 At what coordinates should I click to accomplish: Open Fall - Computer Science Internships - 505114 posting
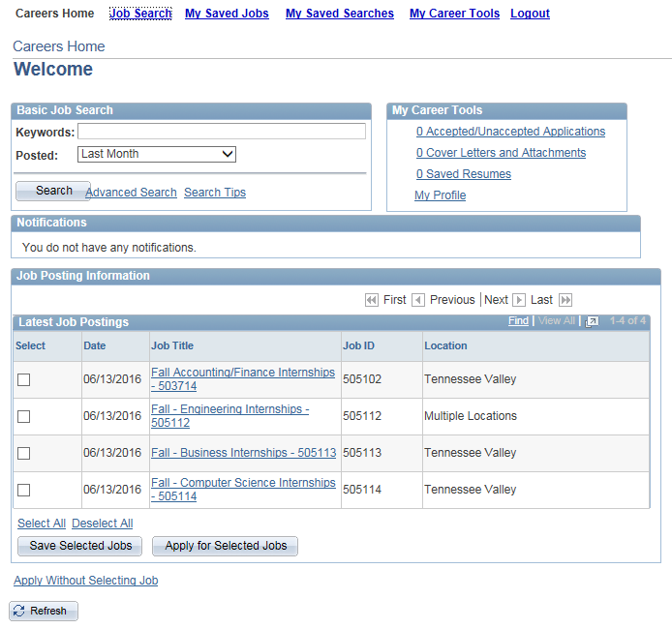point(243,490)
